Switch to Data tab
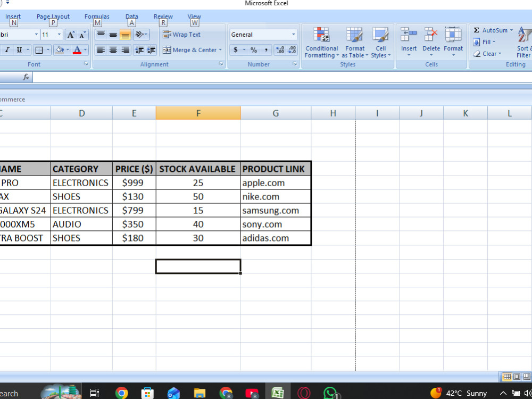Screen dimensions: 532x399 pos(131,16)
